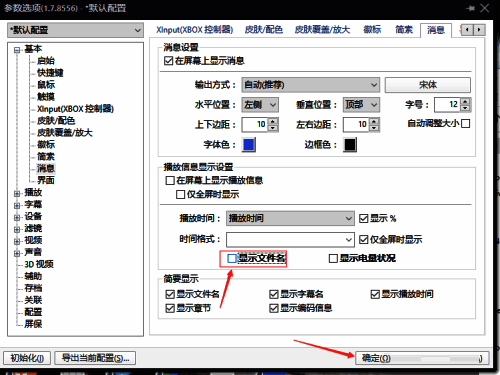Image resolution: width=500 pixels, height=375 pixels.
Task: Expand the 滤镜 tree node
Action: pyautogui.click(x=17, y=230)
